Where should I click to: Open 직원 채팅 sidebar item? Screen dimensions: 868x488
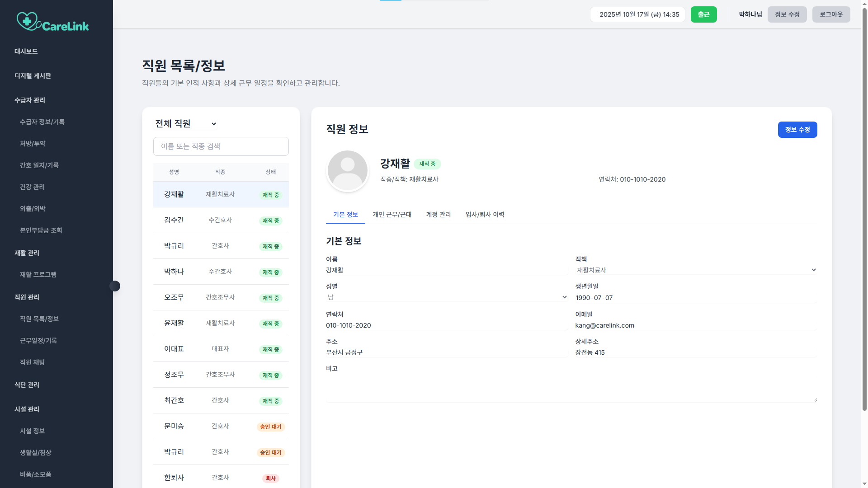pos(32,362)
